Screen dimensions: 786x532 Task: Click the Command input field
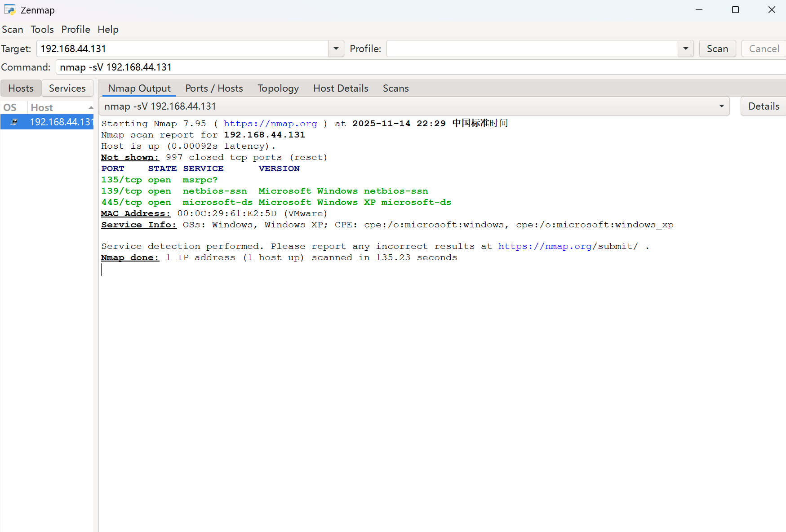point(421,67)
